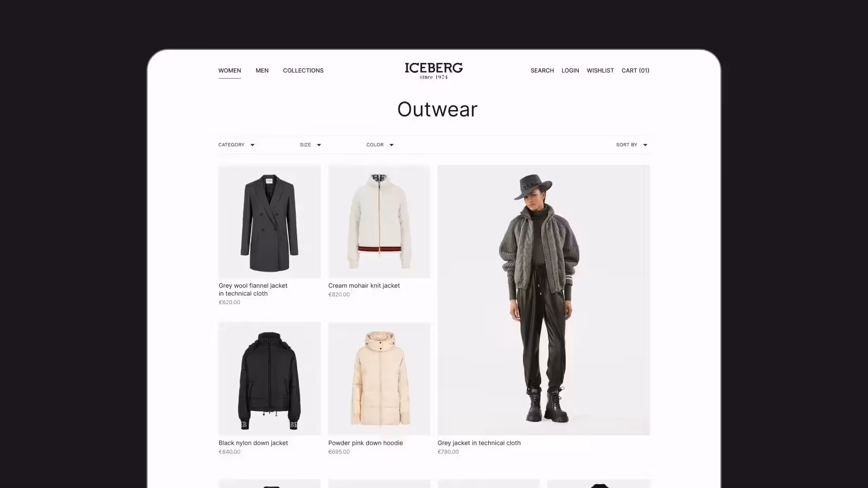Viewport: 868px width, 488px height.
Task: Click the Black nylon down jacket title
Action: pyautogui.click(x=253, y=443)
